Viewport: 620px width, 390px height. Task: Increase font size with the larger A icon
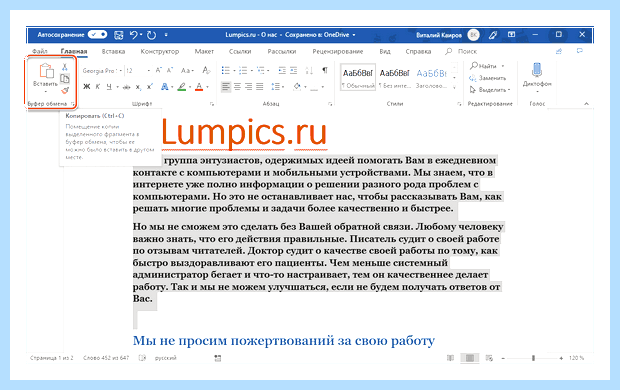click(x=159, y=70)
